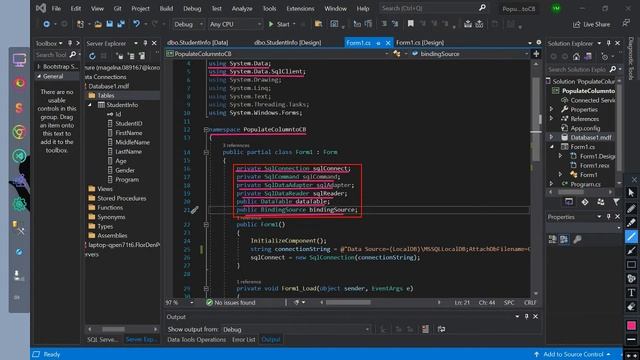Select the straight line annotation tool
The image size is (640, 360).
(631, 237)
